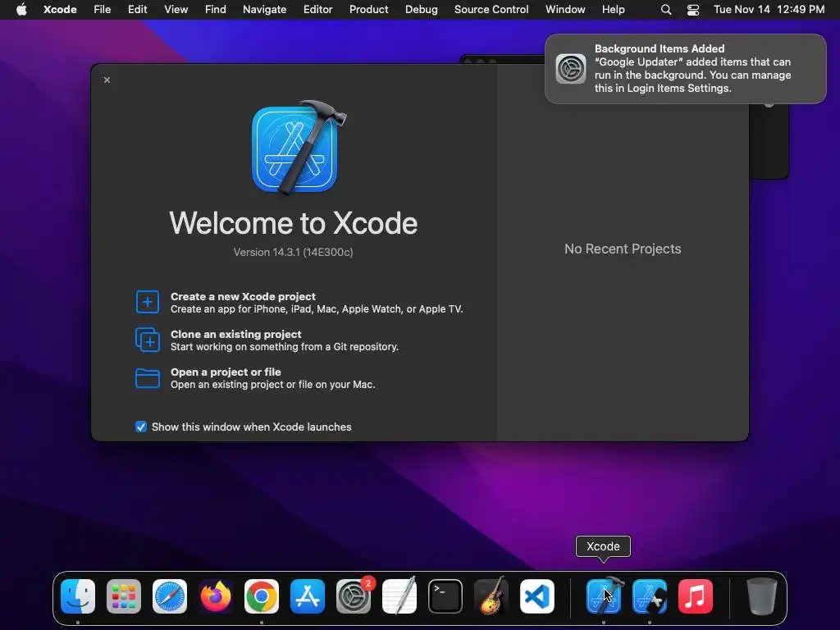
Task: Open the Editor menu
Action: 317,9
